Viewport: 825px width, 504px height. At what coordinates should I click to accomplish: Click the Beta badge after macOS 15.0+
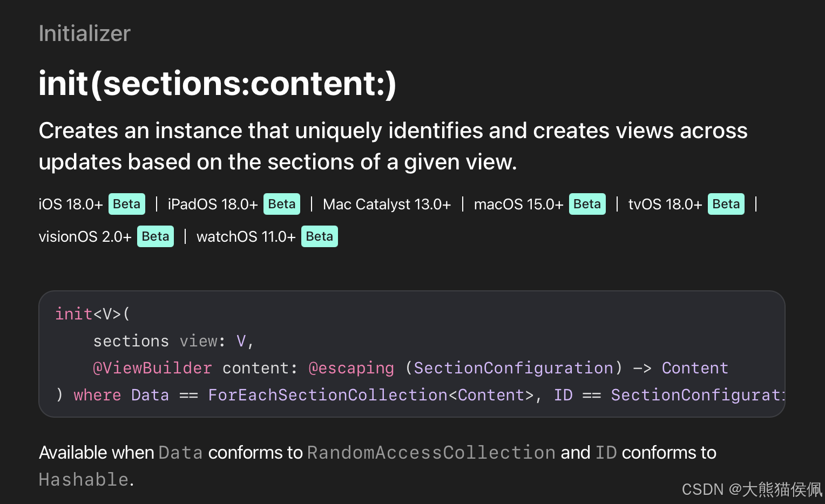pos(587,204)
